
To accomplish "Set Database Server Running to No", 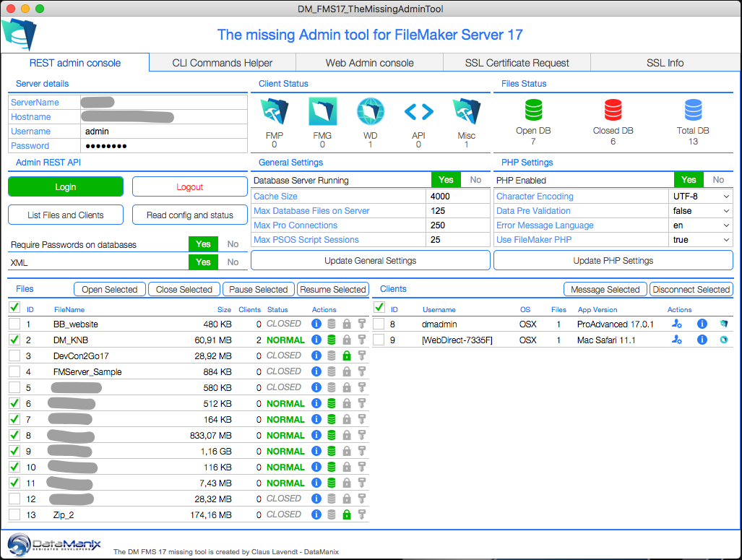I will pos(475,180).
